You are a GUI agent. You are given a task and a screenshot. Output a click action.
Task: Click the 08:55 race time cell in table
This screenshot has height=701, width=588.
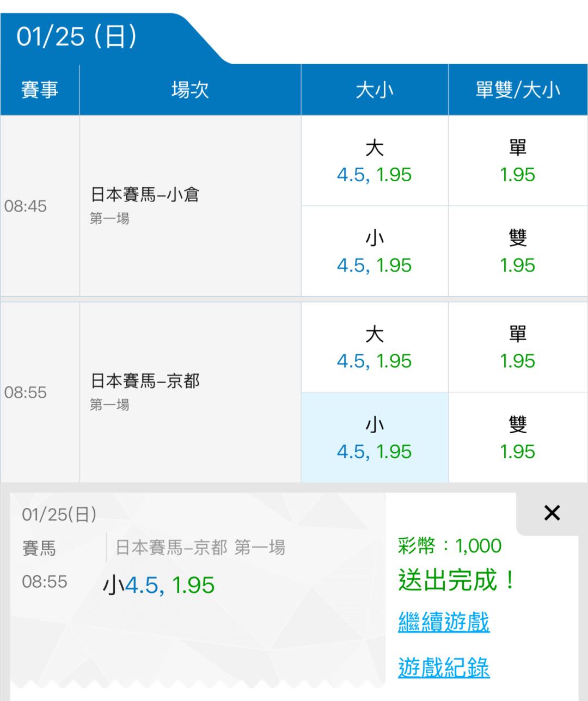point(26,392)
